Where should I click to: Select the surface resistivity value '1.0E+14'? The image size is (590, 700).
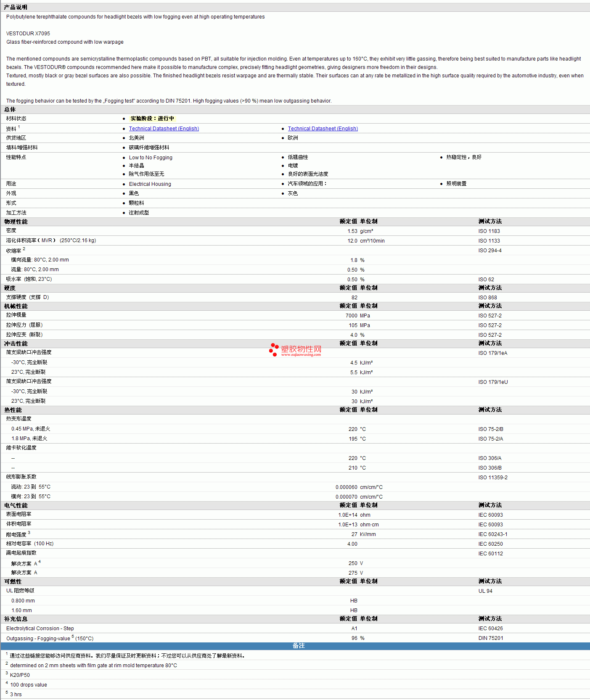(348, 515)
